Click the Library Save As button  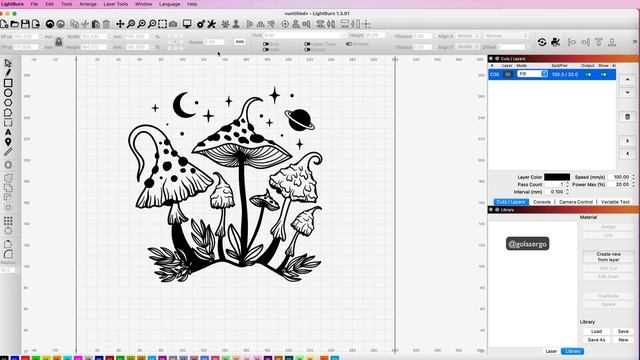pos(596,340)
